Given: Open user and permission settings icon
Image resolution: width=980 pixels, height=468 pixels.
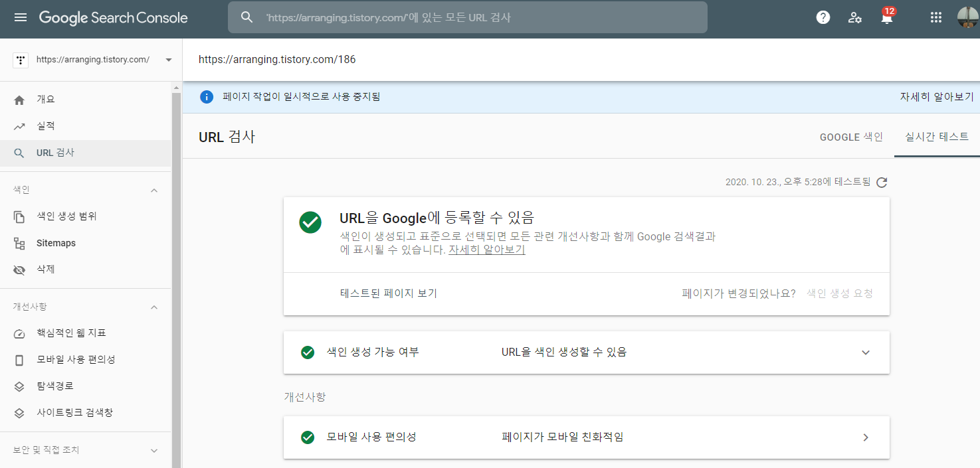Looking at the screenshot, I should click(x=855, y=18).
